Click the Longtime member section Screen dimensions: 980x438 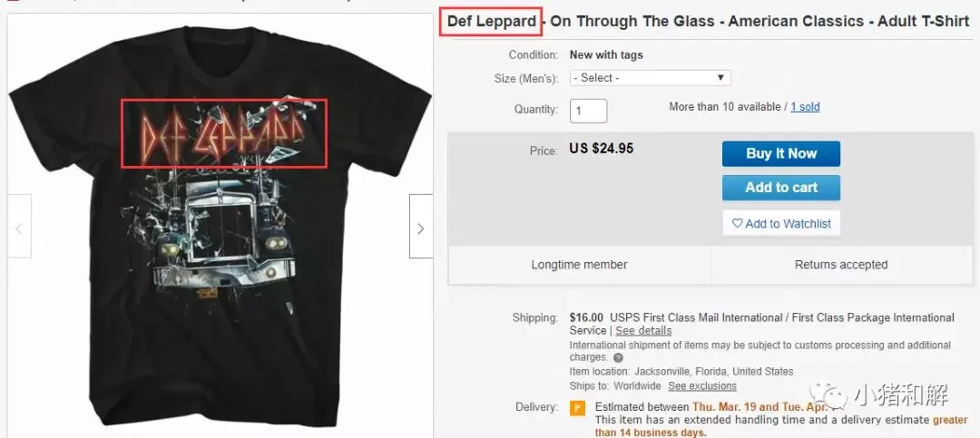click(x=579, y=265)
